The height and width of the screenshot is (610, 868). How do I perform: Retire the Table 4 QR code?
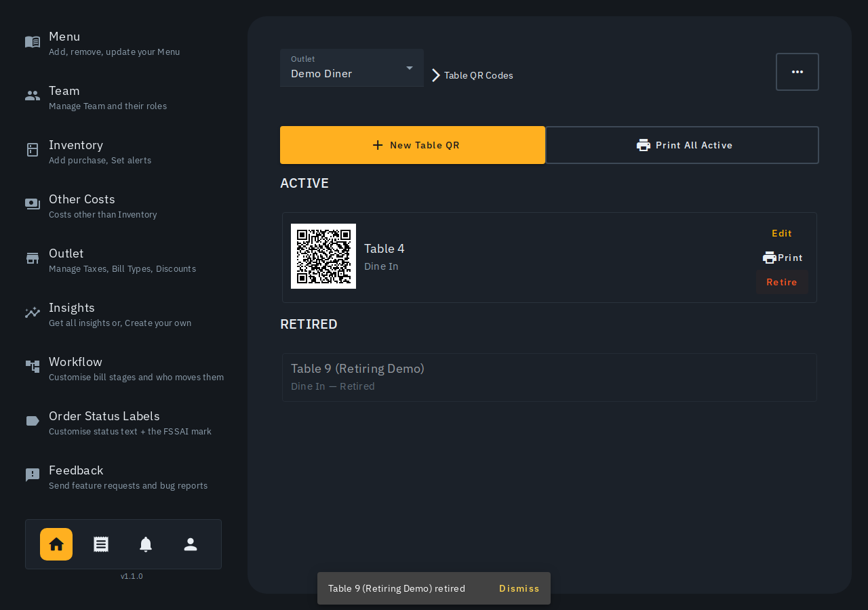click(782, 282)
